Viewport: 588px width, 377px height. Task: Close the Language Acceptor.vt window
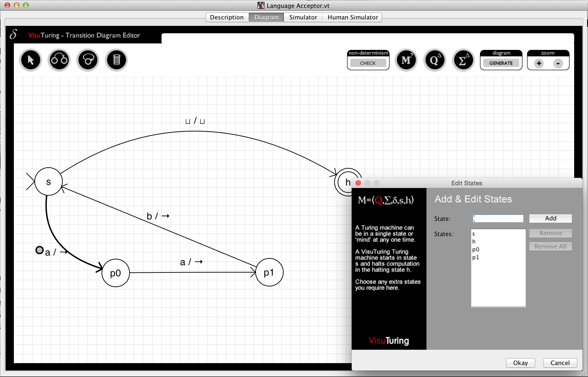[7, 5]
